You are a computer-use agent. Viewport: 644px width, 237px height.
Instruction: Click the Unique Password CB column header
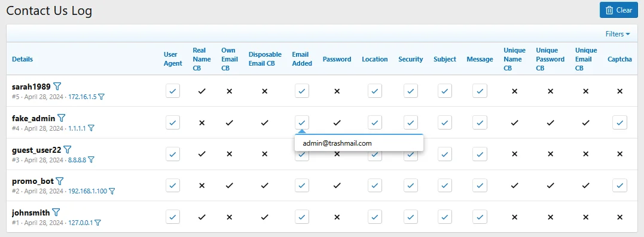point(550,59)
